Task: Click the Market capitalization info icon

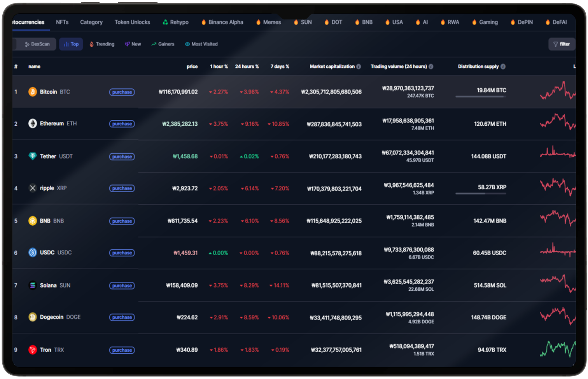Action: click(x=359, y=67)
